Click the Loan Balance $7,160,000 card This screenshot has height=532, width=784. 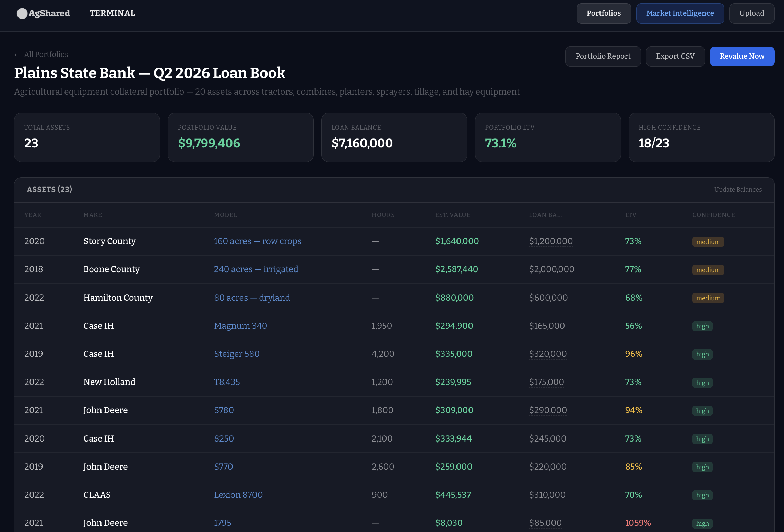[x=394, y=137]
